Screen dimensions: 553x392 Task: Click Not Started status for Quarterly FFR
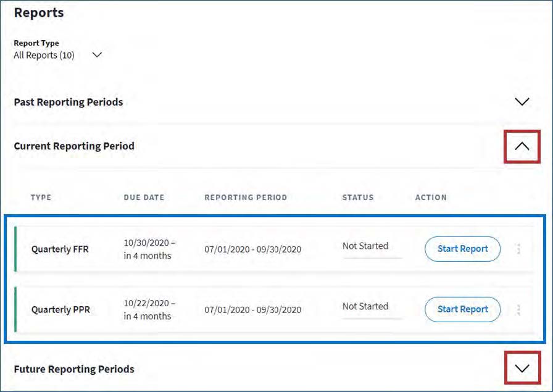(365, 246)
